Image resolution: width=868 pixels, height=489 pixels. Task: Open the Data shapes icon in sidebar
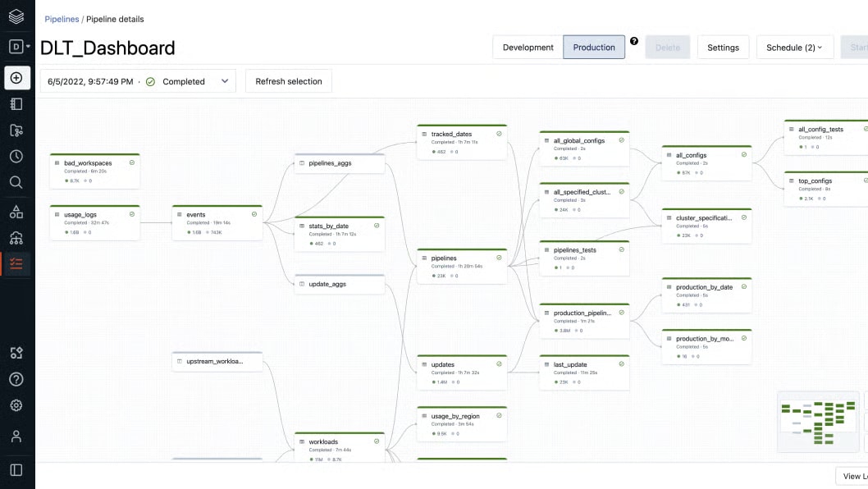16,212
